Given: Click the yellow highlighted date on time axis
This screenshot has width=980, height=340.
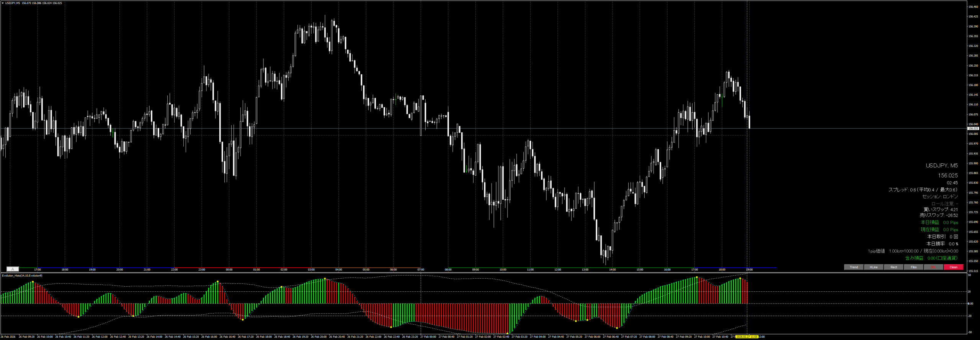Looking at the screenshot, I should tap(747, 337).
